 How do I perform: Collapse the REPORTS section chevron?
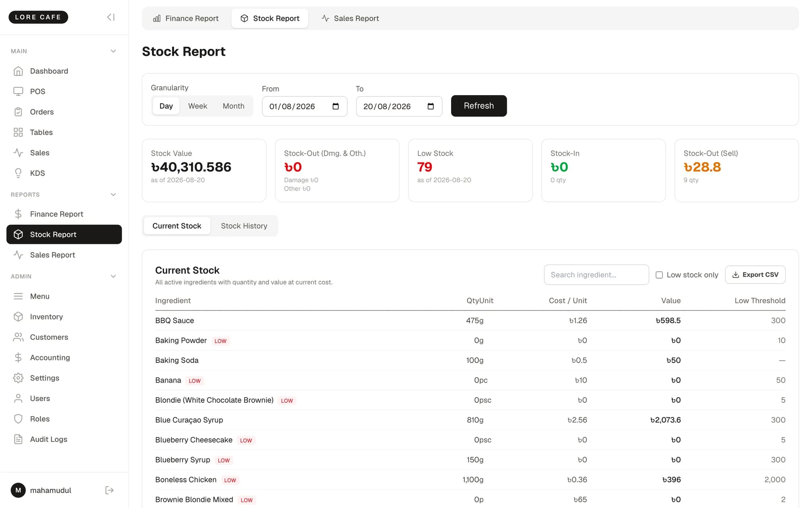(x=113, y=195)
